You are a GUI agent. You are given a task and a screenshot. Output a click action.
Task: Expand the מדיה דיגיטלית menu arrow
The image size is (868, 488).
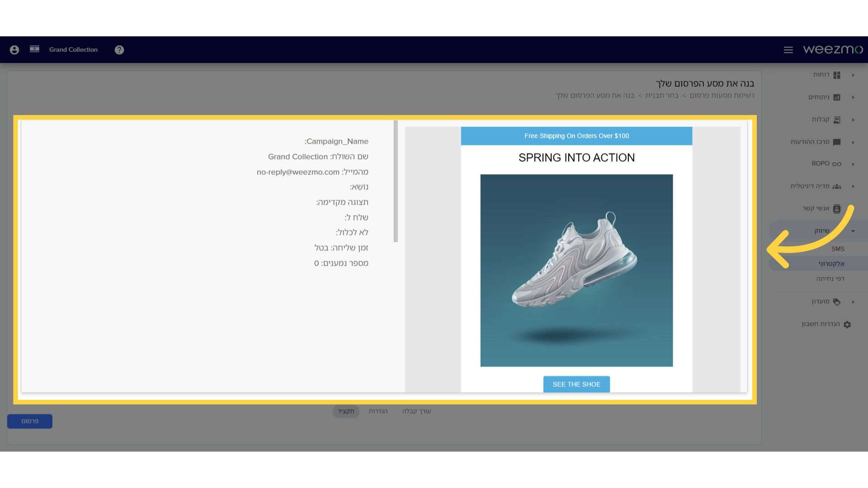point(853,186)
